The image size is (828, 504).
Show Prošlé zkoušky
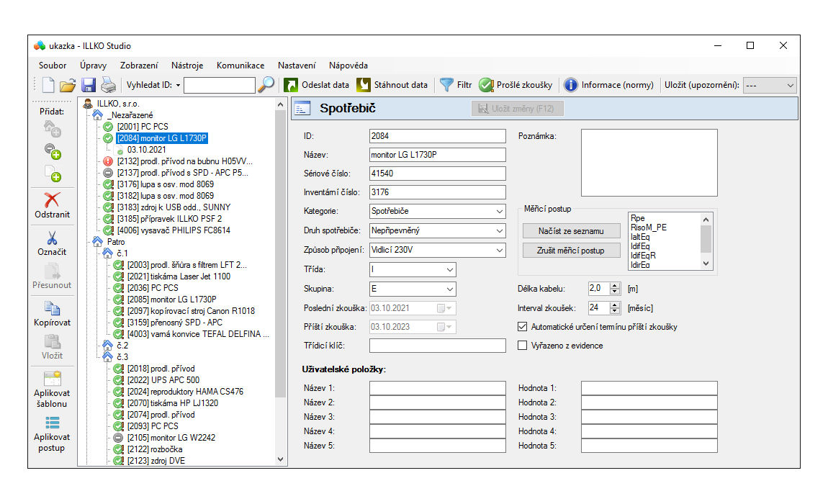tap(516, 84)
